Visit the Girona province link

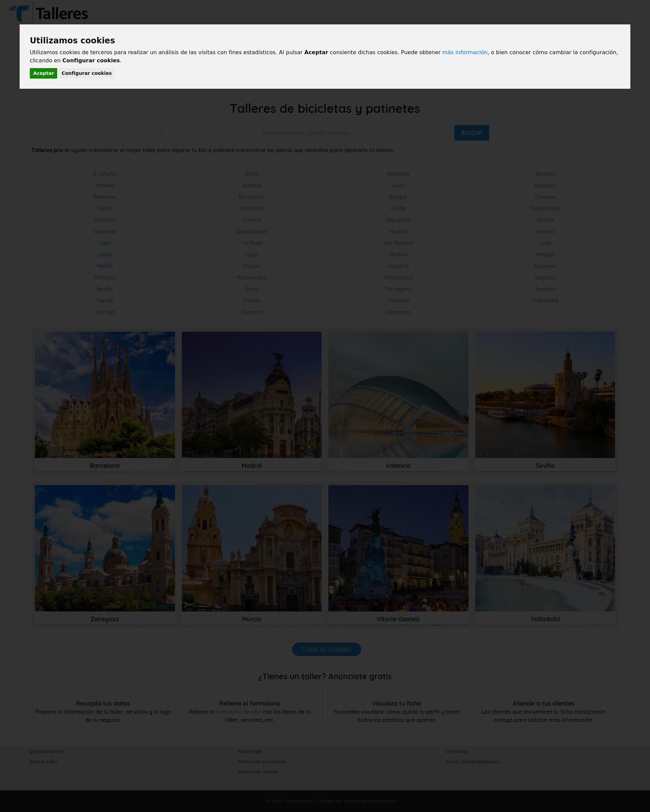coord(545,220)
